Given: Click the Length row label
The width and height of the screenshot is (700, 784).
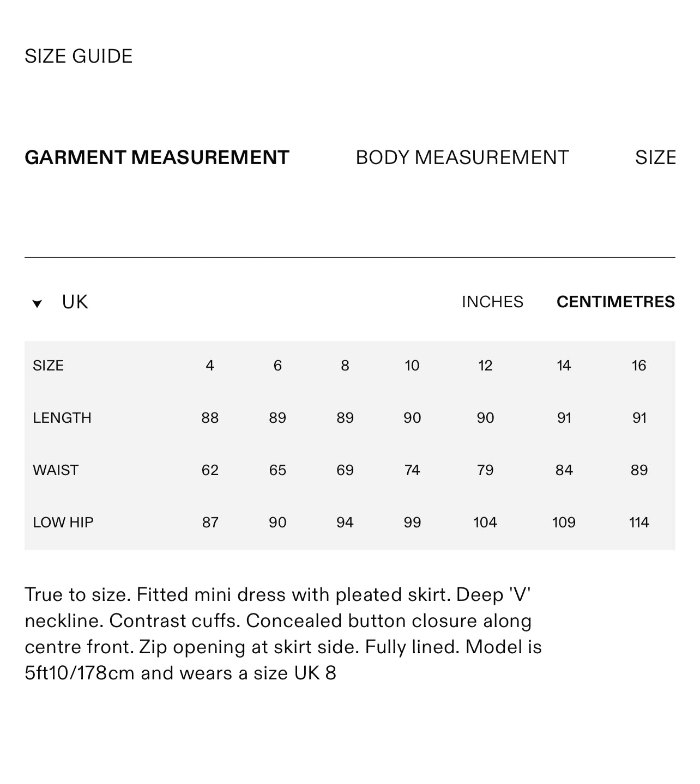Looking at the screenshot, I should point(62,418).
